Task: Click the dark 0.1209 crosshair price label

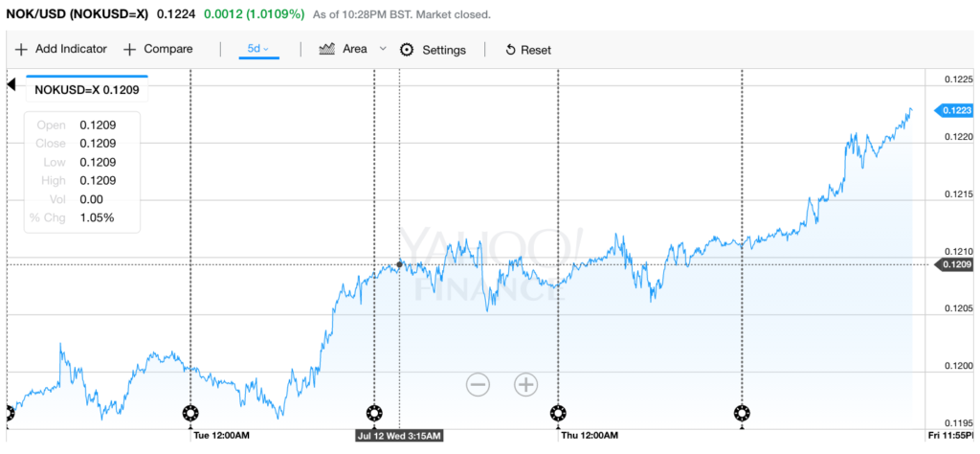Action: [x=957, y=262]
